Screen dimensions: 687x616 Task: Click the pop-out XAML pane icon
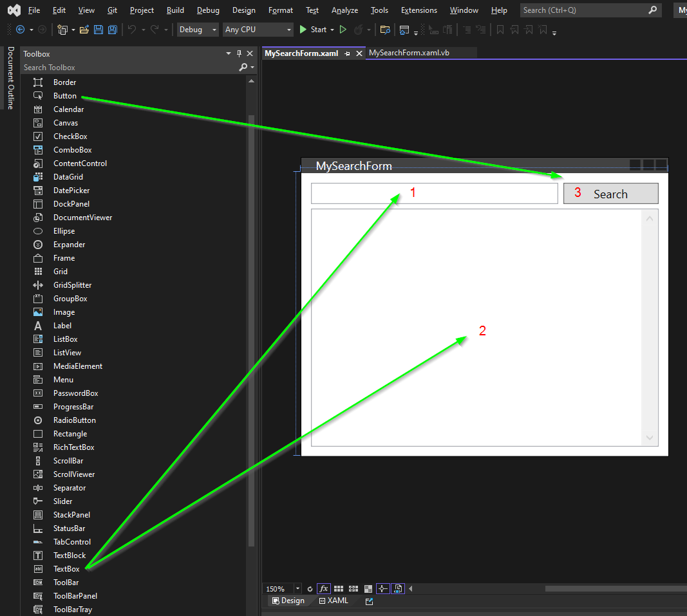tap(369, 601)
